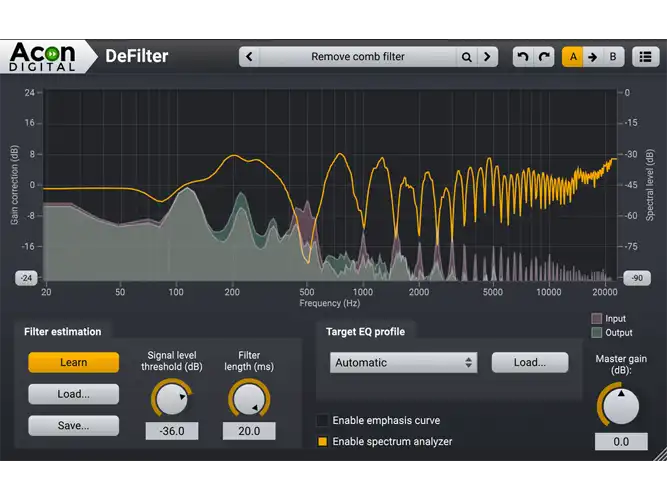Image resolution: width=667 pixels, height=500 pixels.
Task: Click the Spectral level (dB) axis label
Action: click(x=650, y=185)
